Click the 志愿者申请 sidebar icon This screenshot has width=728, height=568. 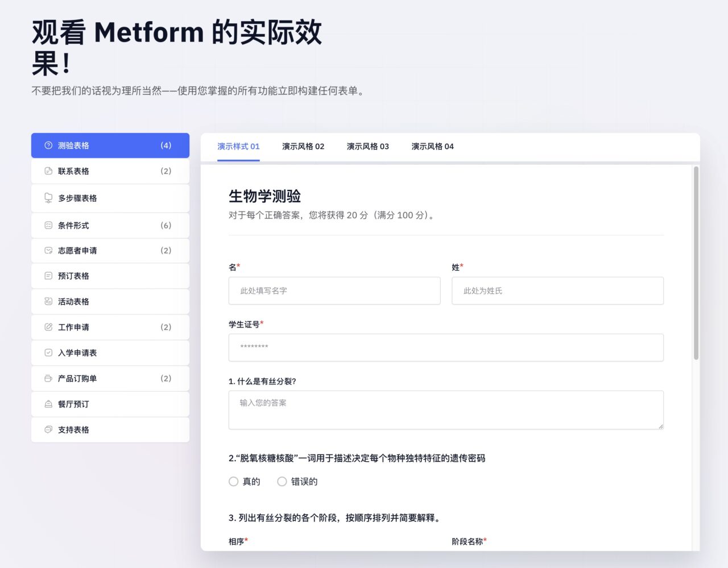48,250
